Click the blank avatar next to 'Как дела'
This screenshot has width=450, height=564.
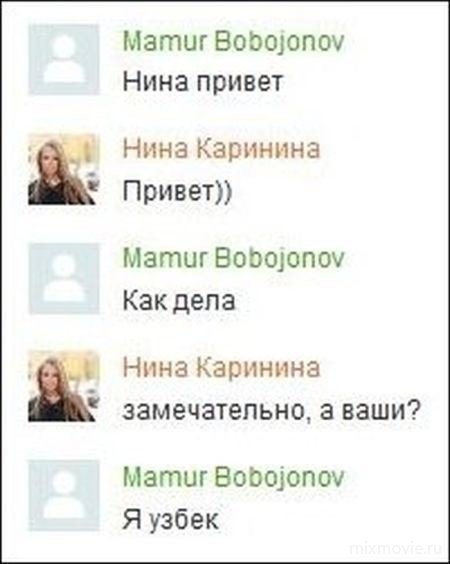click(64, 278)
